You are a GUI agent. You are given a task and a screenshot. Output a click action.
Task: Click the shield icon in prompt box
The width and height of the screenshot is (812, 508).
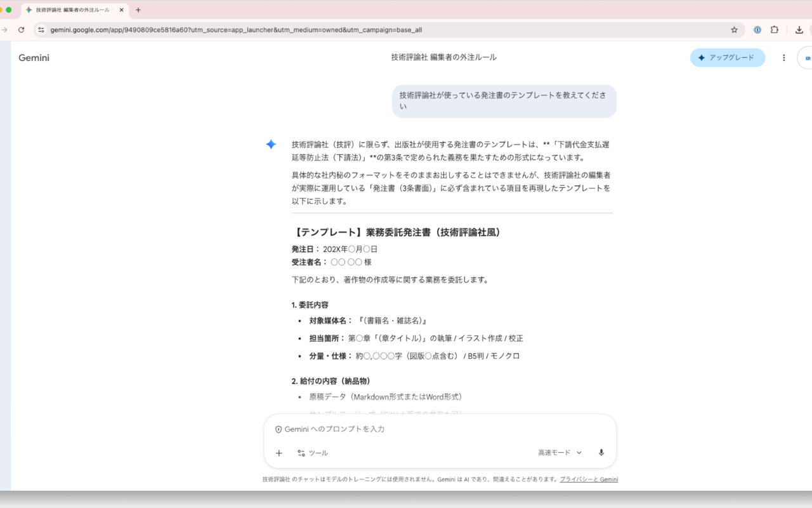tap(278, 430)
